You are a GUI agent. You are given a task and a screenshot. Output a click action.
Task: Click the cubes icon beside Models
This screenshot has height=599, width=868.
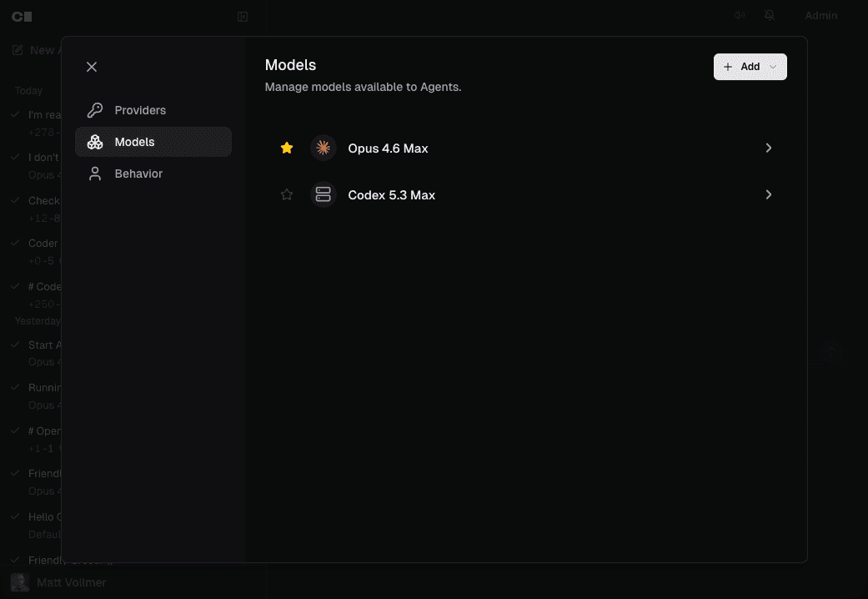point(95,142)
